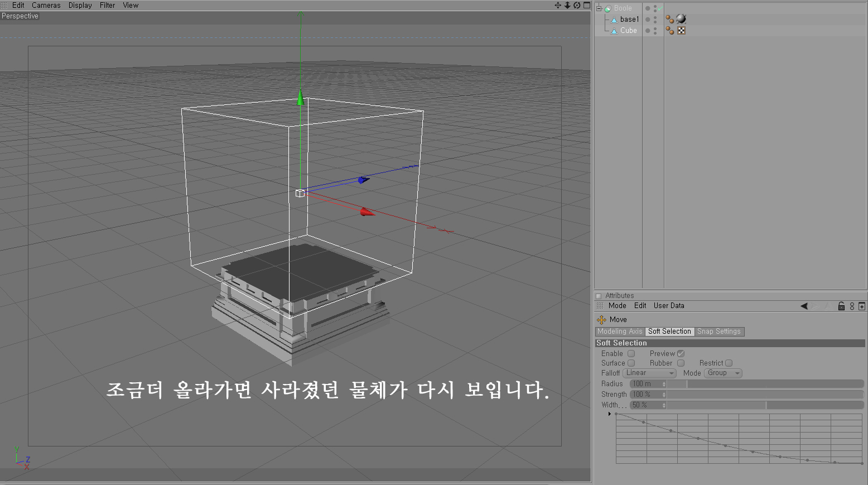Screen dimensions: 868x485
Task: Click the viewport pan camera icon
Action: tap(558, 5)
